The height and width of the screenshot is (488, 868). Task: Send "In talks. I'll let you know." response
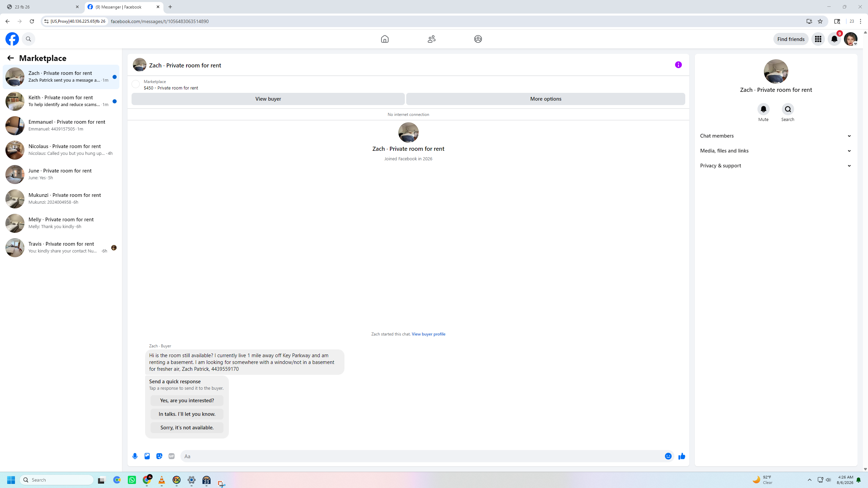coord(187,414)
